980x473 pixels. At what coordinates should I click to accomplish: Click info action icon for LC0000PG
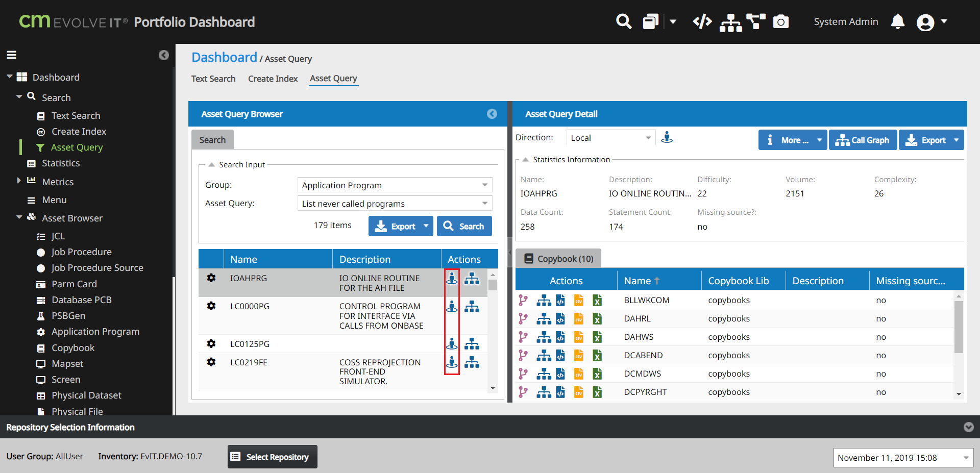click(x=452, y=306)
